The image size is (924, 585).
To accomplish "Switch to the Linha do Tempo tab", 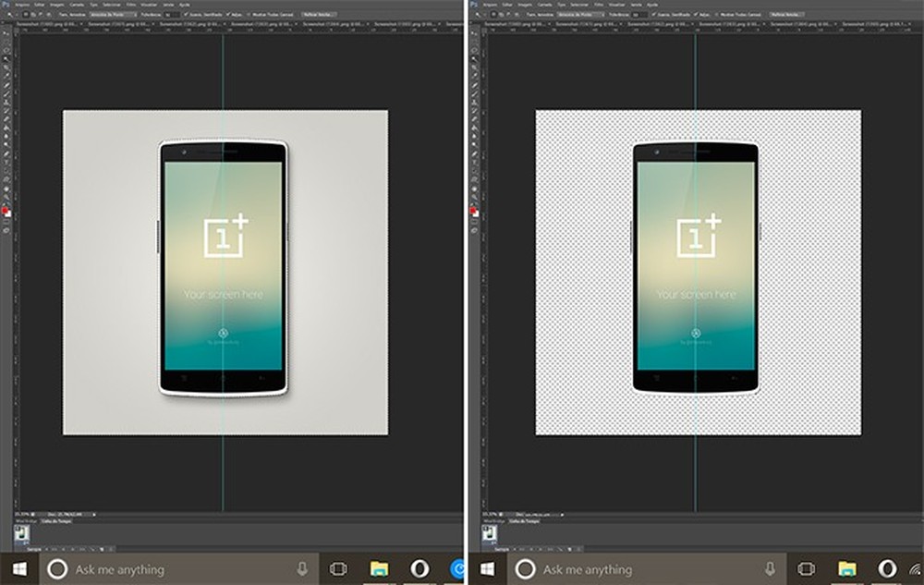I will pos(54,521).
